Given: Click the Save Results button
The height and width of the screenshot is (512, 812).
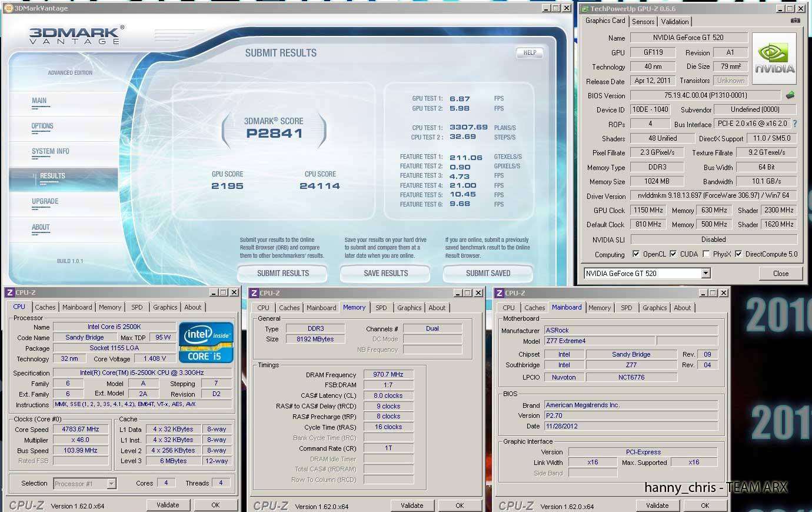Looking at the screenshot, I should click(x=385, y=273).
